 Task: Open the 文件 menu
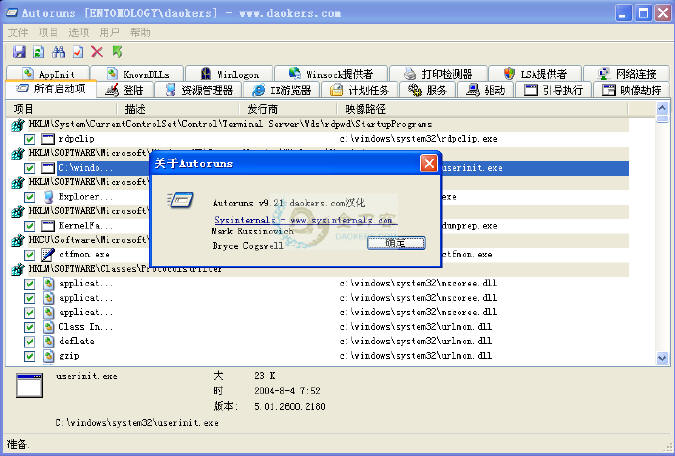tap(18, 33)
